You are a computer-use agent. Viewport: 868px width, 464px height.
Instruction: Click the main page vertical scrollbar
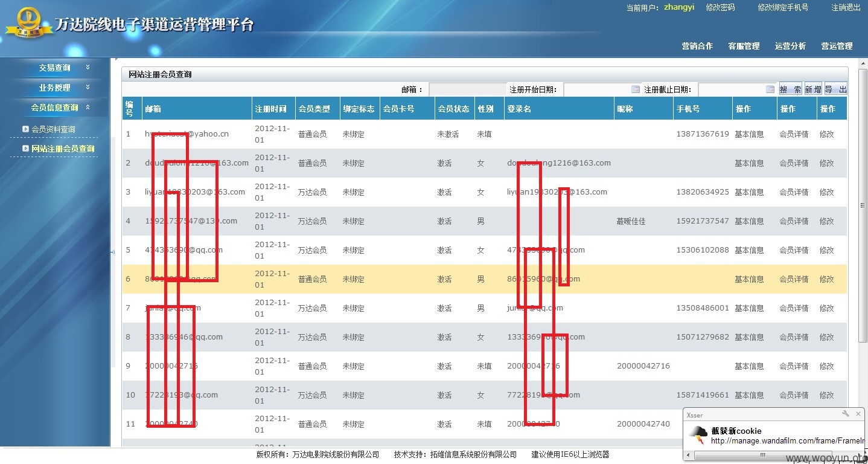(862, 206)
